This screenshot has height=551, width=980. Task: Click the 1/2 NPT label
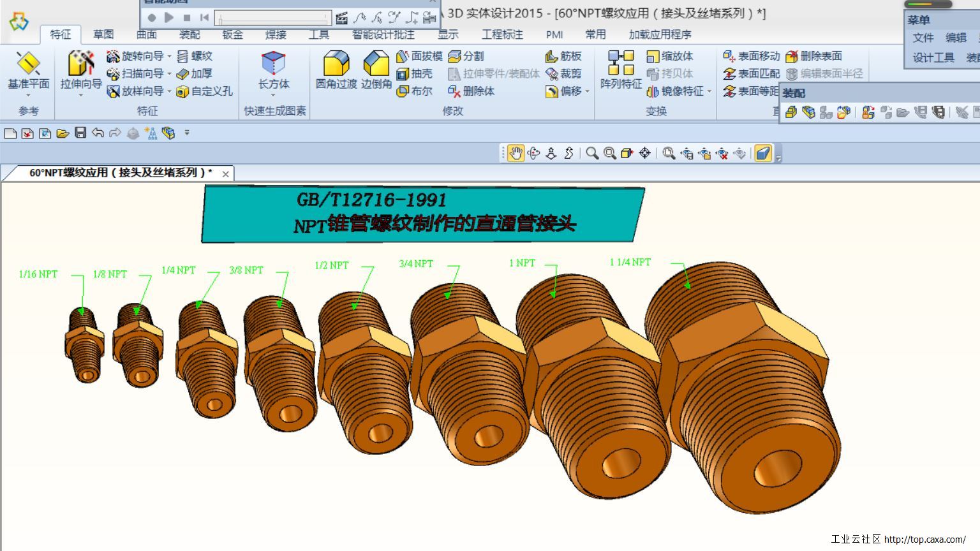click(x=332, y=265)
